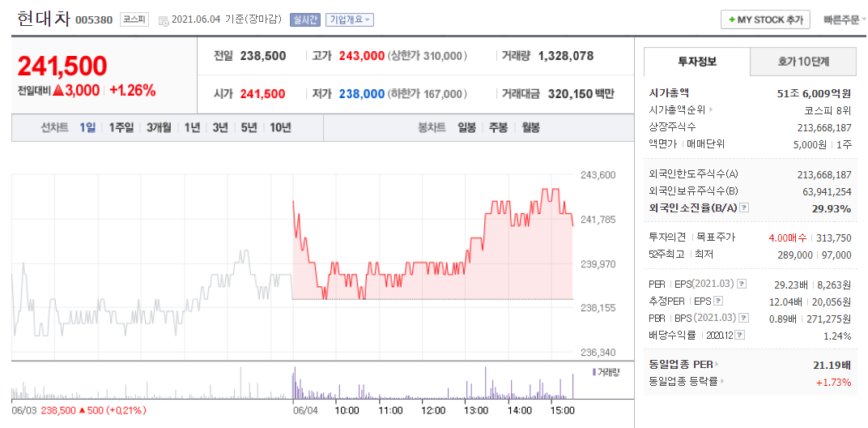Select the 3년 line chart period
Screen dimensions: 868x428
(x=220, y=127)
